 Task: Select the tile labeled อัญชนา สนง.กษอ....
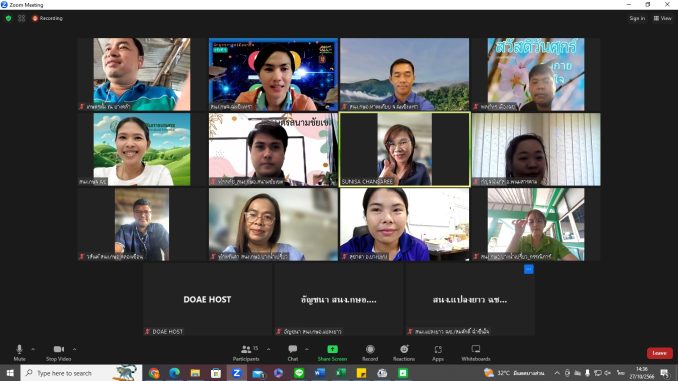click(x=339, y=299)
